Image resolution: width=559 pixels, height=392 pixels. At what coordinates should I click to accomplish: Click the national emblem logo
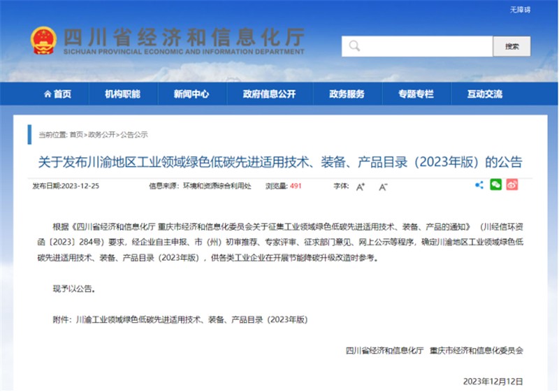click(43, 41)
